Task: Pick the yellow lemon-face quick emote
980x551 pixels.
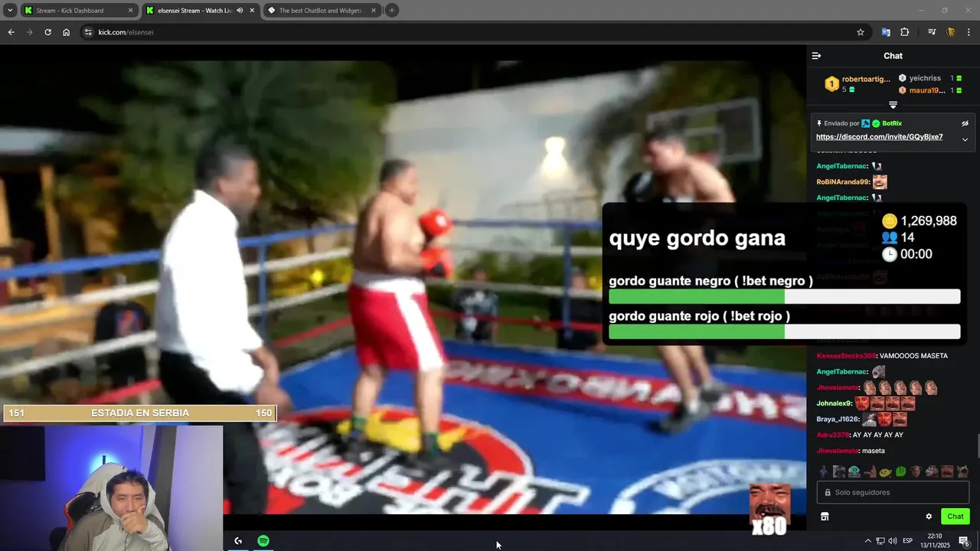Action: click(x=885, y=471)
